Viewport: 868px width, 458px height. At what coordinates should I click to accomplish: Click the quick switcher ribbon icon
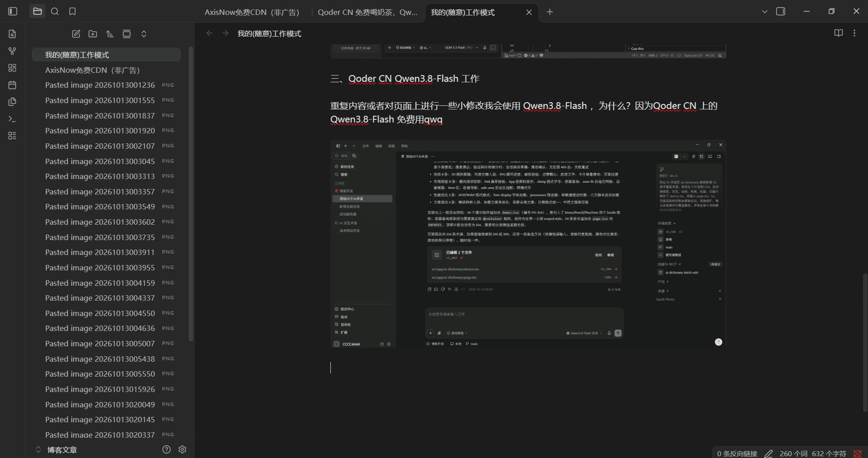click(x=12, y=34)
